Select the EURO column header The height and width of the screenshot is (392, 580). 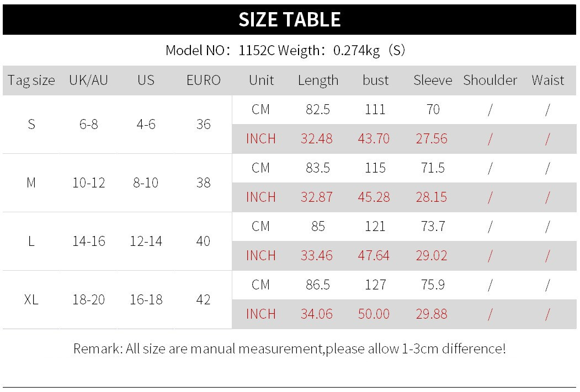point(203,80)
